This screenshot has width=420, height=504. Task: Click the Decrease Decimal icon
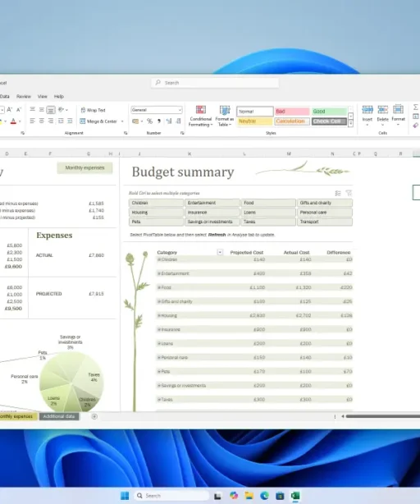(x=178, y=121)
